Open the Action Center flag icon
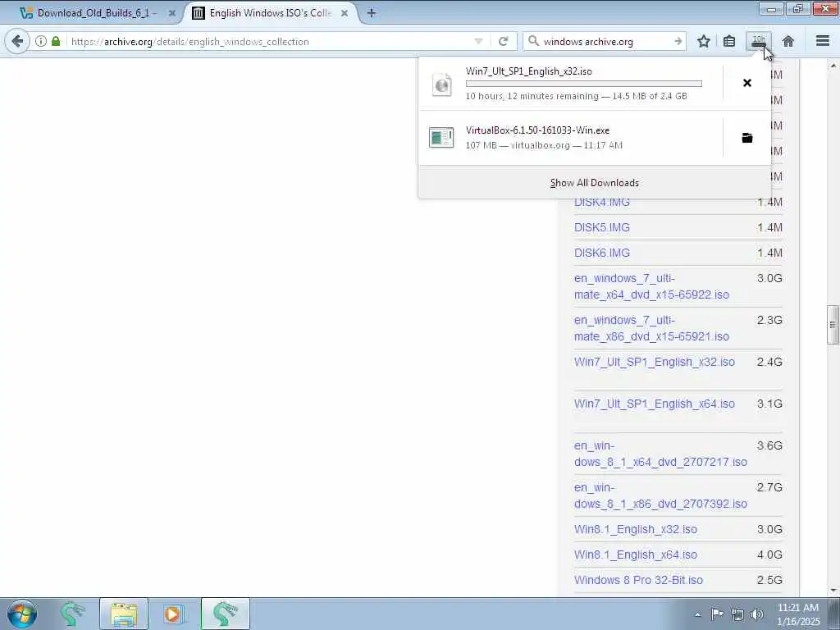The height and width of the screenshot is (630, 840). pyautogui.click(x=717, y=614)
